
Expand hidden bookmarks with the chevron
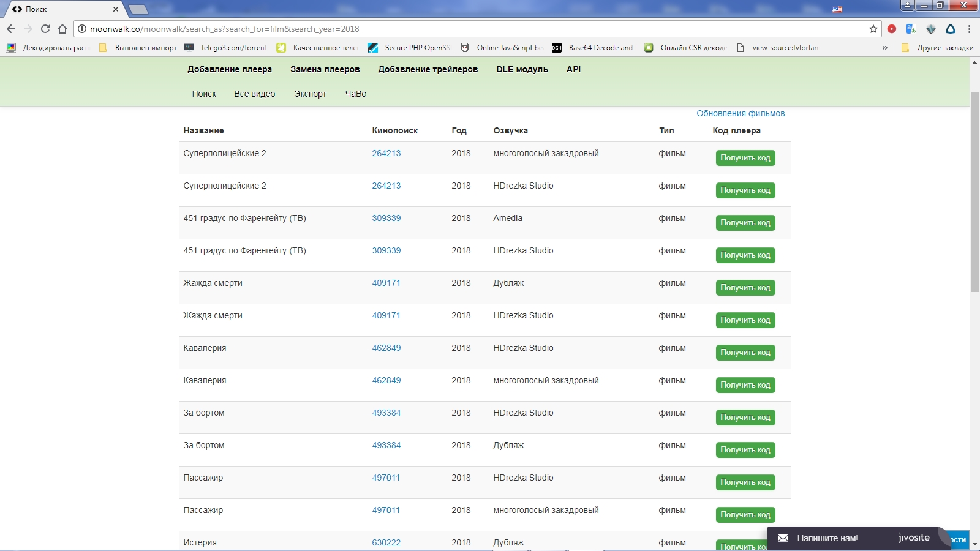884,48
